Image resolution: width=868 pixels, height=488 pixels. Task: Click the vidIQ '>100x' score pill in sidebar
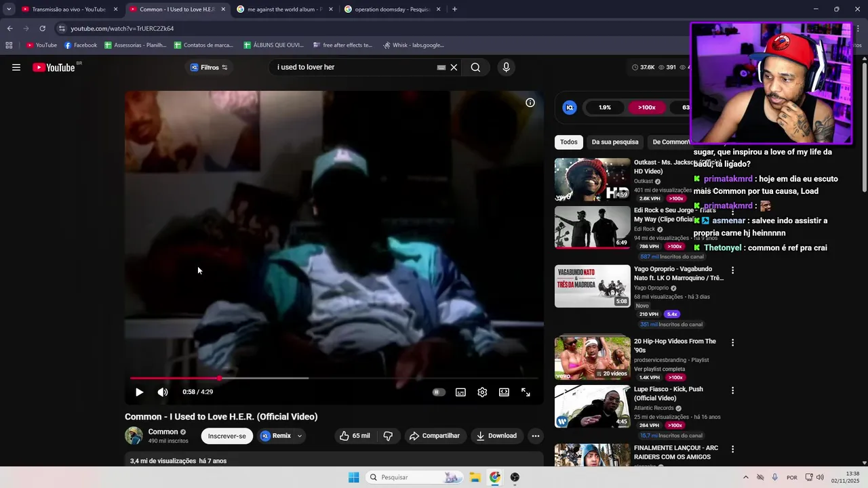646,107
